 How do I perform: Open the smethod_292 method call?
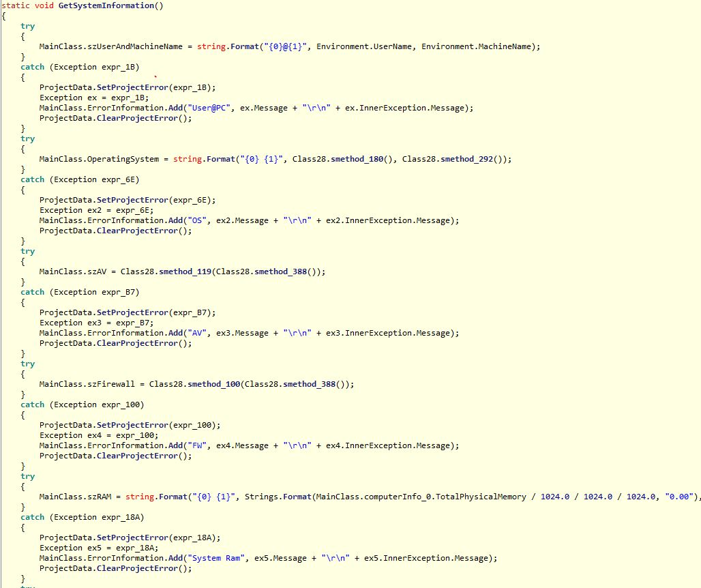[472, 159]
